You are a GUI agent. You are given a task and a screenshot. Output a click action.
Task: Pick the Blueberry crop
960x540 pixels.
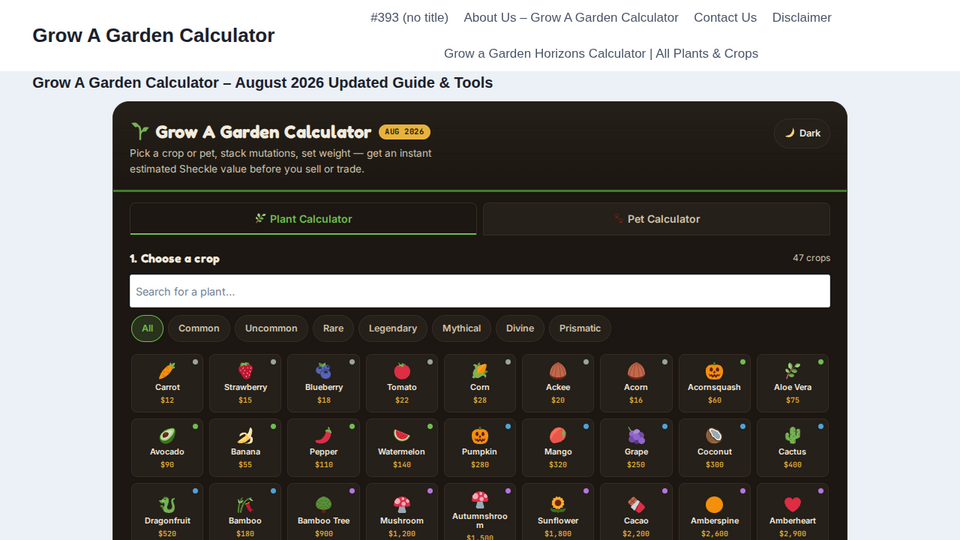324,383
